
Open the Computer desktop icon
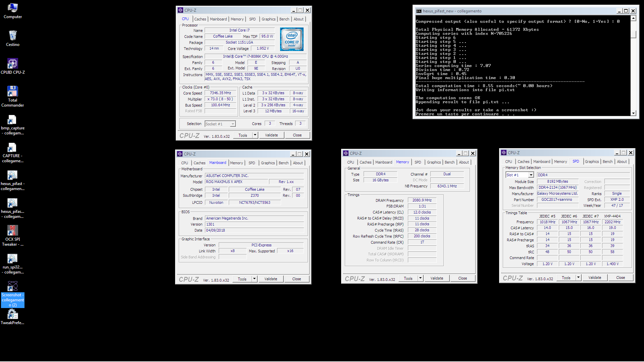click(12, 11)
